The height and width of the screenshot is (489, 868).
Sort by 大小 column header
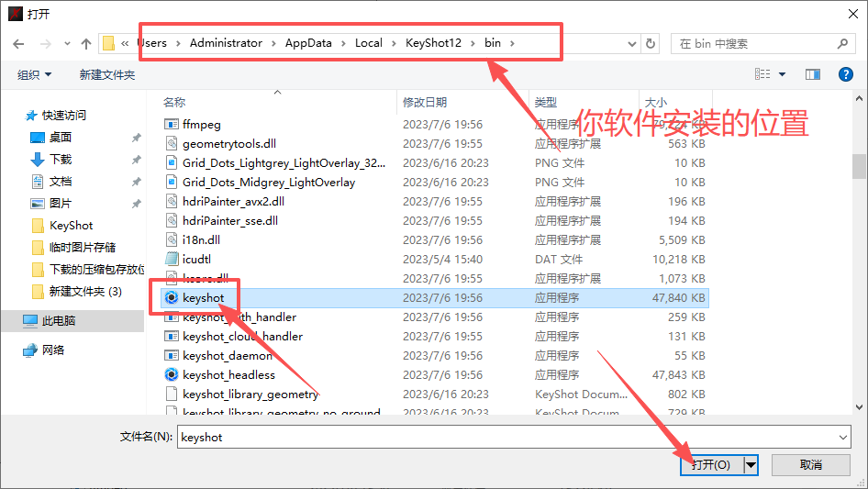point(656,103)
